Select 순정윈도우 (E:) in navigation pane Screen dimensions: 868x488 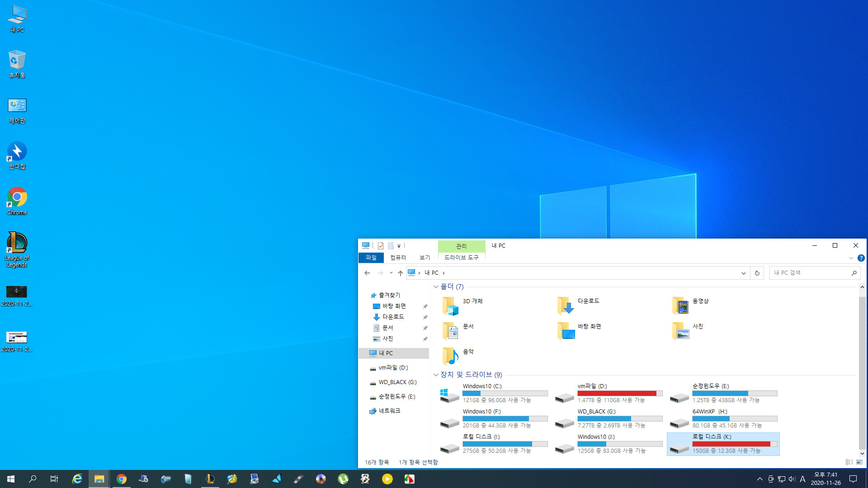(x=392, y=397)
